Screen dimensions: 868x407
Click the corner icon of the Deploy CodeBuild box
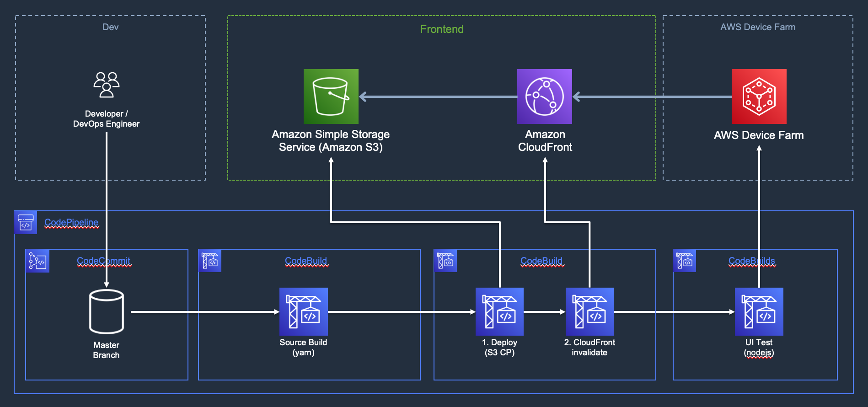point(445,261)
